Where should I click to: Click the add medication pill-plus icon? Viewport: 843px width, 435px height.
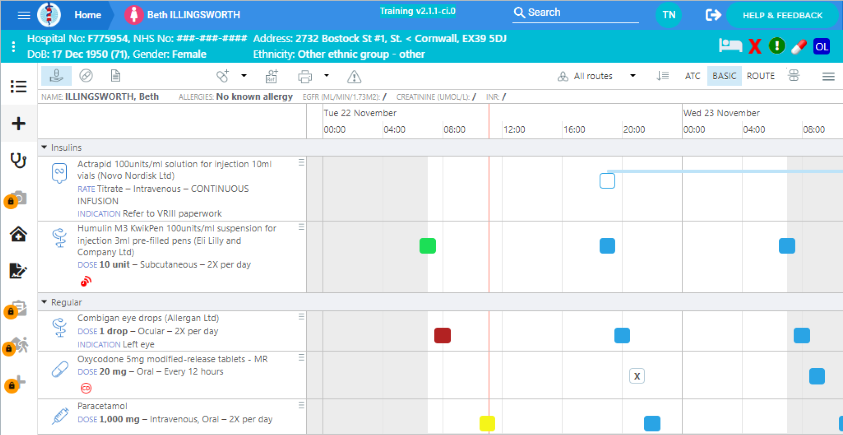223,76
